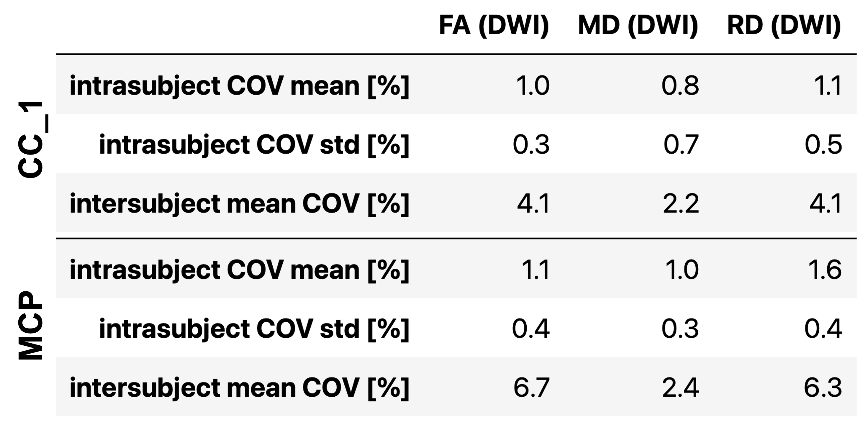Click the RD (DWI) column header
Screen dimensions: 868x435
784,26
